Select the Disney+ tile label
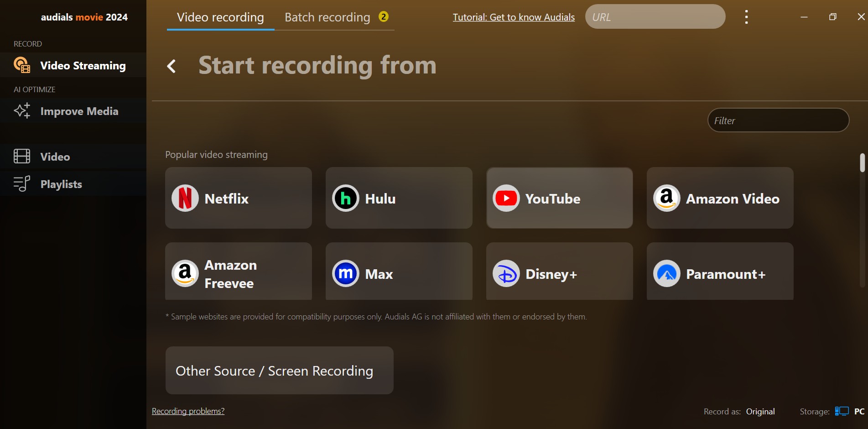Screen dimensions: 868x429 click(x=551, y=274)
